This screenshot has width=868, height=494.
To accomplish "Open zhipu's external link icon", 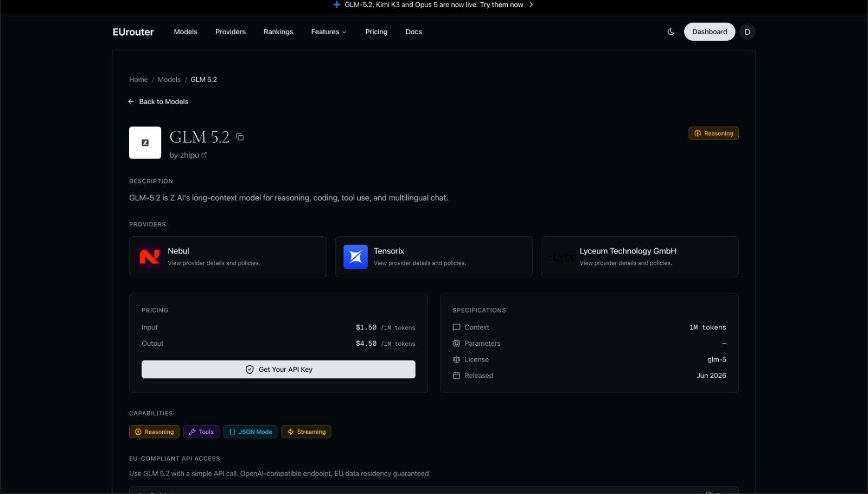I will 205,155.
